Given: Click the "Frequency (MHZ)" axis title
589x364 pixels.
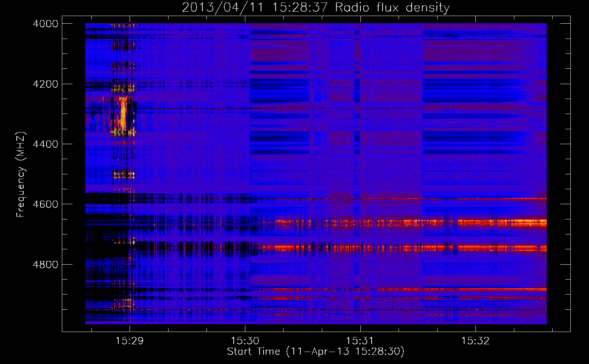Looking at the screenshot, I should tap(21, 175).
